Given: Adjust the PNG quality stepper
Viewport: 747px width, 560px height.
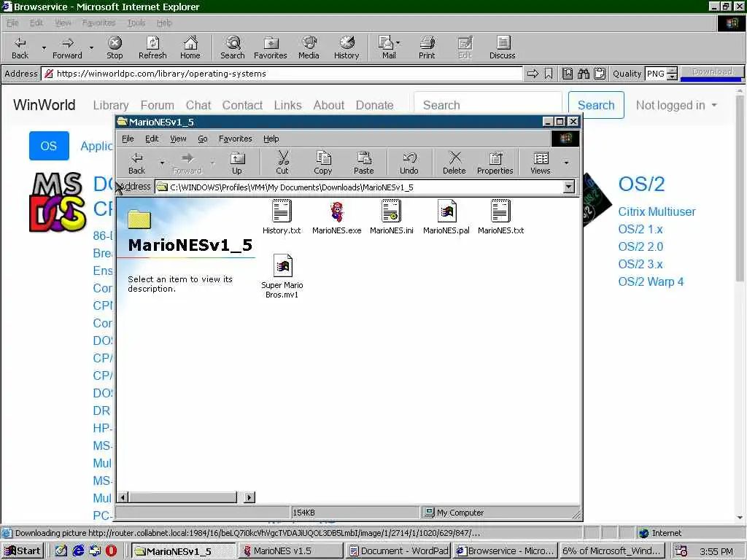Looking at the screenshot, I should tap(672, 74).
